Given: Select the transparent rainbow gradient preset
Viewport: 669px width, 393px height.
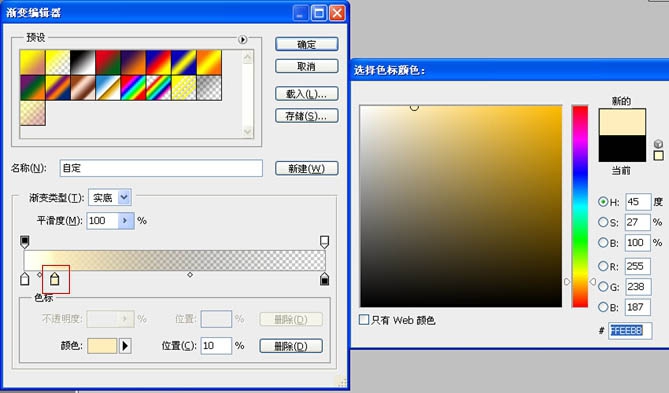Looking at the screenshot, I should click(158, 88).
